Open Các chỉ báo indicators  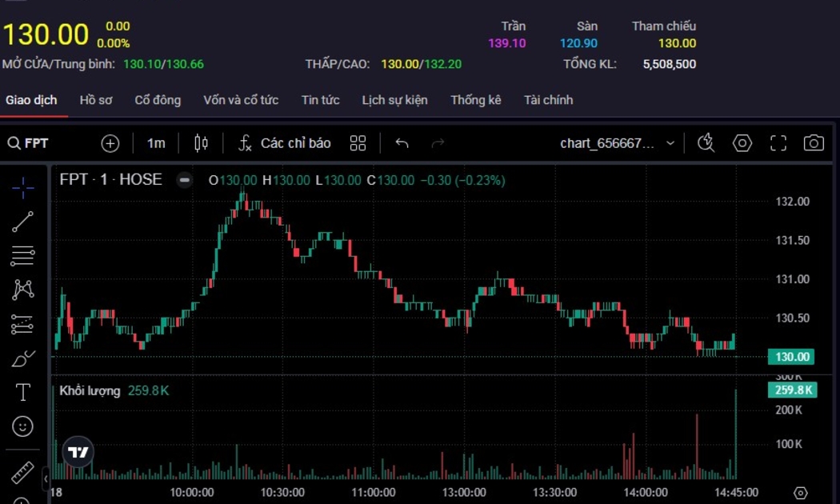[285, 143]
